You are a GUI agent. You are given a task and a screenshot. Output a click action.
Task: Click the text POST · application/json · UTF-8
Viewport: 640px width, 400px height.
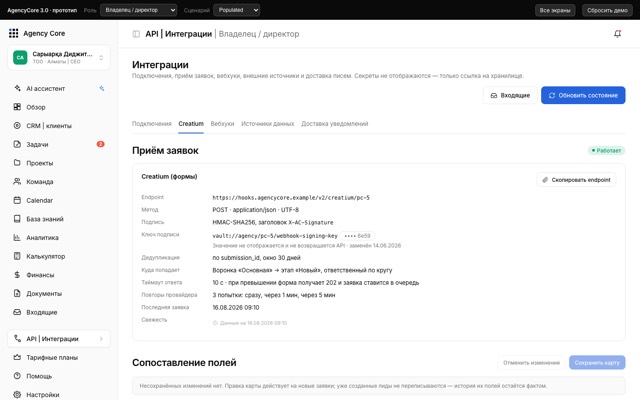coord(256,210)
